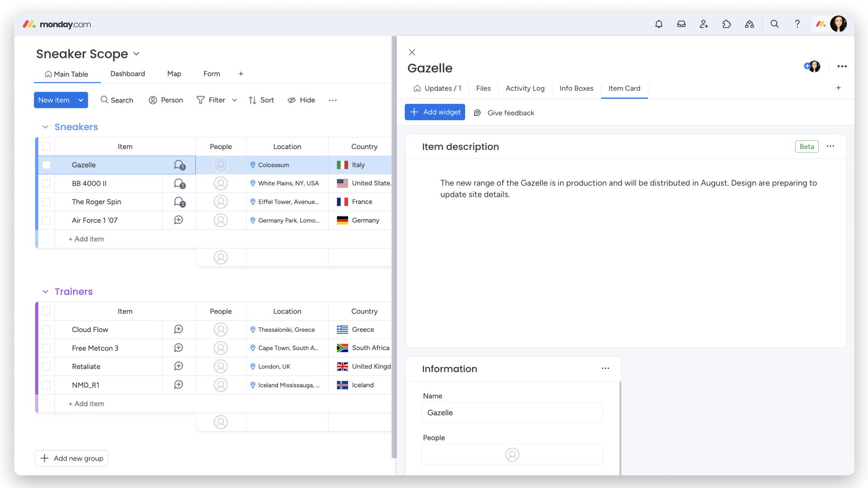Viewport: 868px width, 488px height.
Task: Open the user profile avatar
Action: coord(839,24)
